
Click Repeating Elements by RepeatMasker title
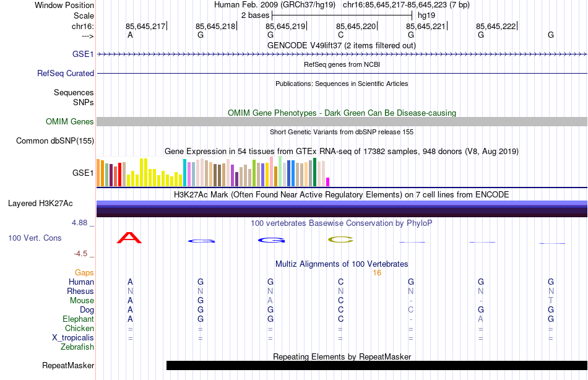(x=342, y=356)
